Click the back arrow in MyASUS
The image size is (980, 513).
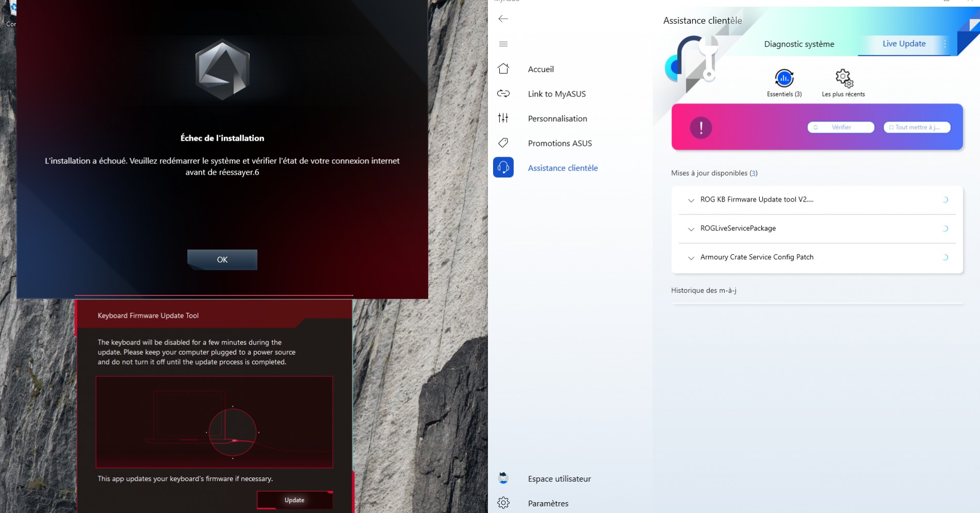pyautogui.click(x=503, y=19)
